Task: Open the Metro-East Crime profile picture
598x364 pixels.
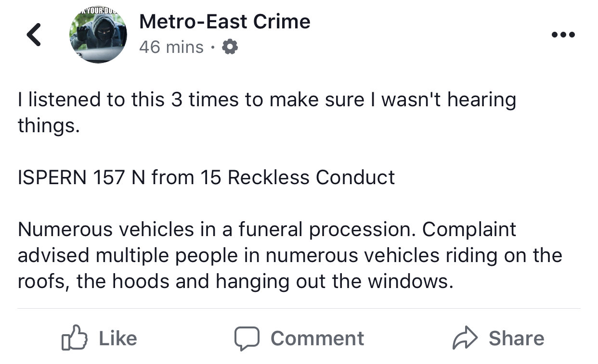Action: pyautogui.click(x=98, y=35)
